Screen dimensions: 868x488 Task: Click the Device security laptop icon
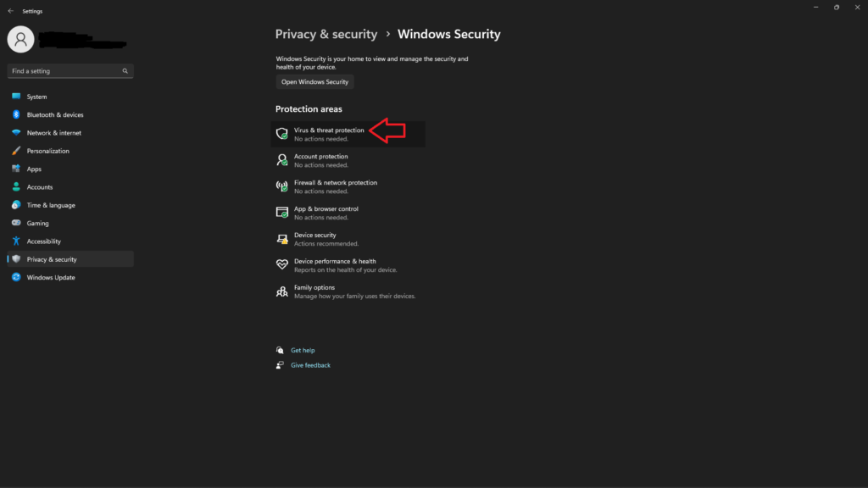tap(282, 239)
